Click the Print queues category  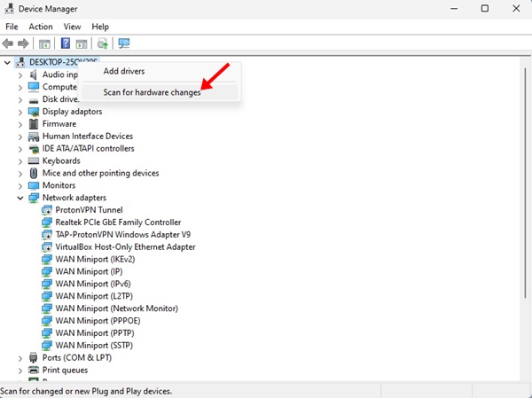pos(65,370)
